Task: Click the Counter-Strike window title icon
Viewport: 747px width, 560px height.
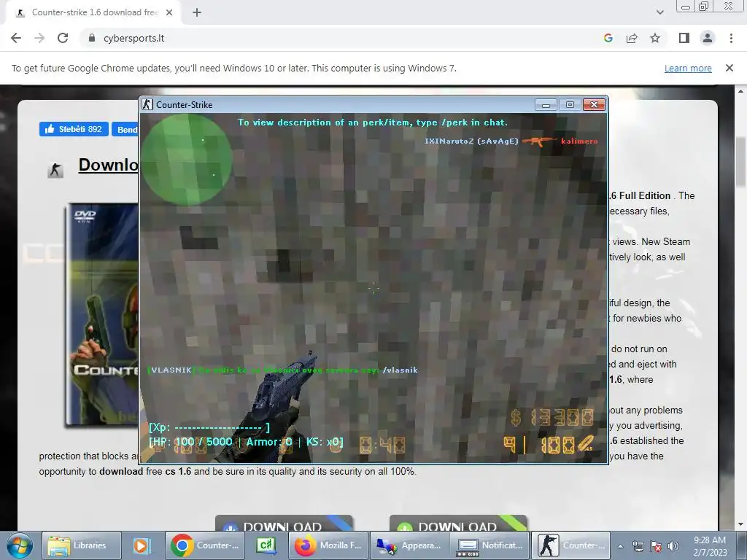Action: 147,104
